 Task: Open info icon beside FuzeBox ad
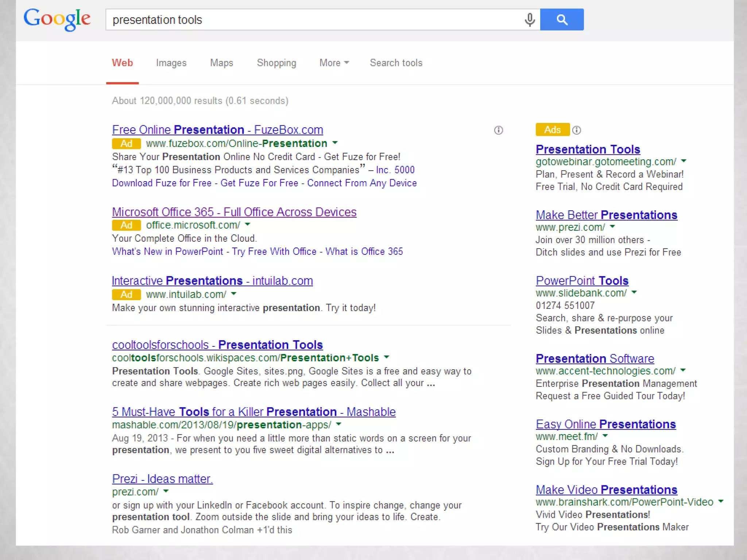click(498, 130)
